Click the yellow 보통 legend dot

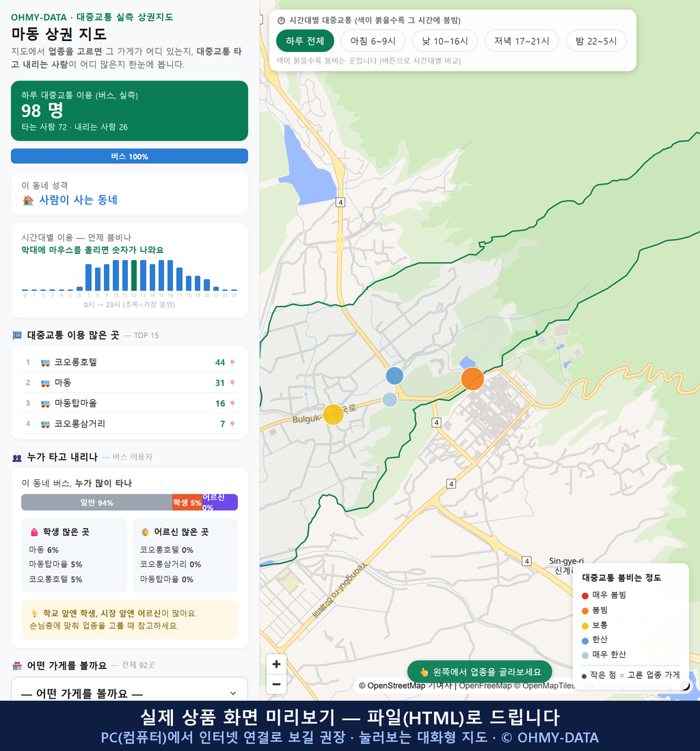pos(584,626)
